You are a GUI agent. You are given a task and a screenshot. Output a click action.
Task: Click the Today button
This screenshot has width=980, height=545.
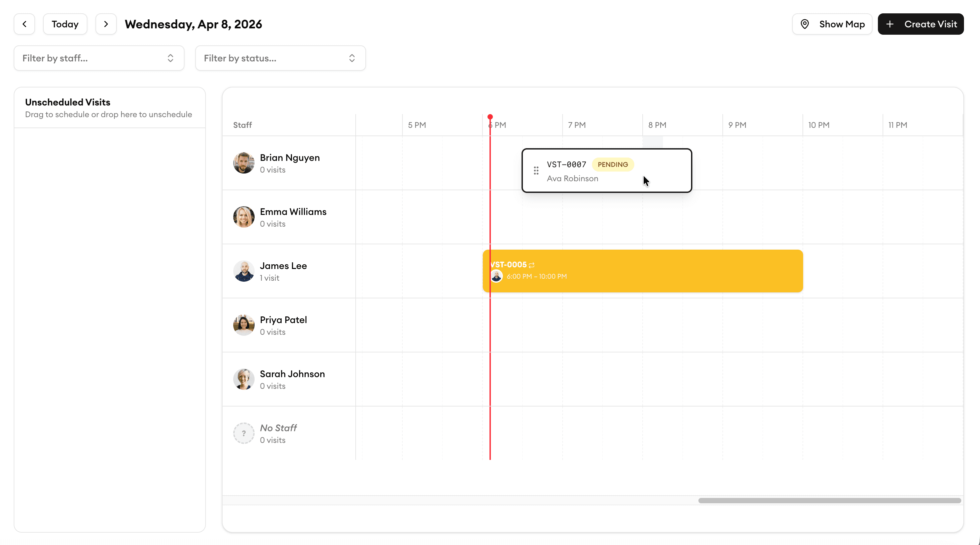[65, 24]
